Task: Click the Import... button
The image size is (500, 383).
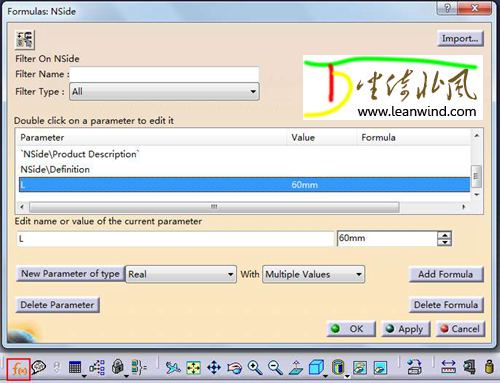Action: coord(460,39)
